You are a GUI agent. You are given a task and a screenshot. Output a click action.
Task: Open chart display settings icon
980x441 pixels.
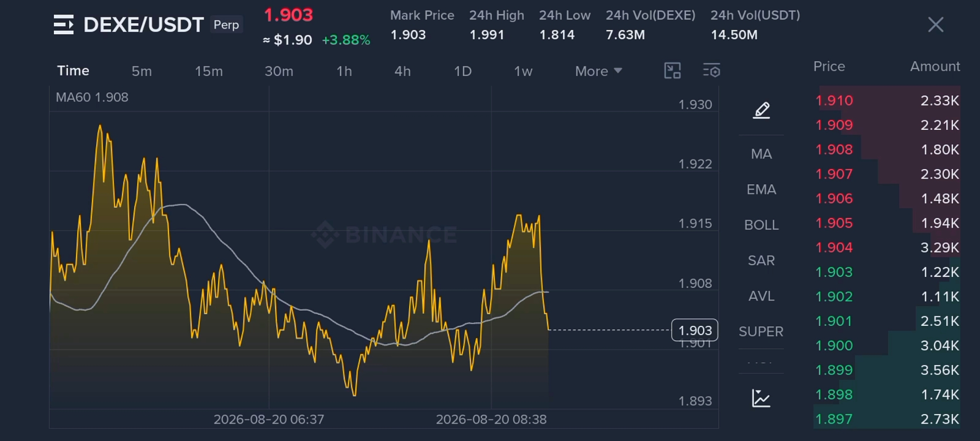click(712, 71)
